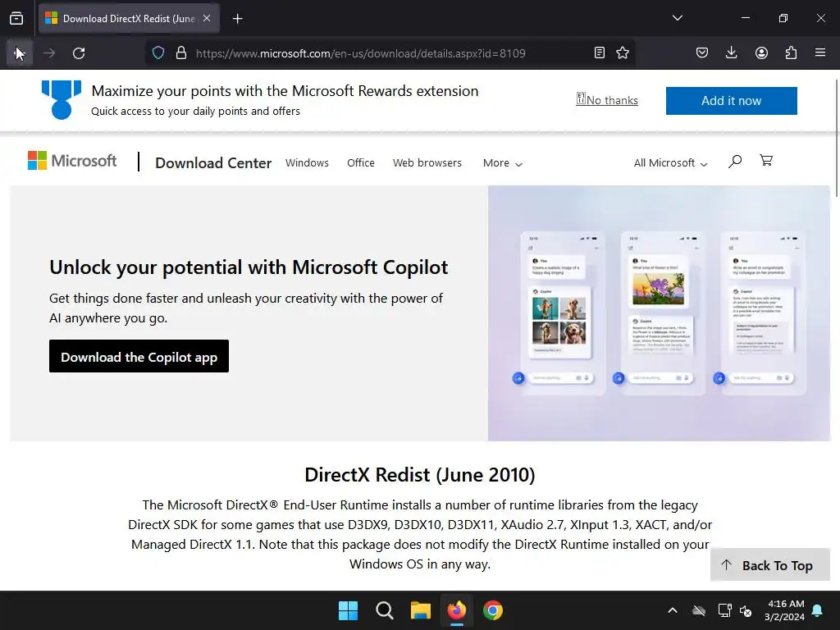Bookmark this page with the star icon
This screenshot has width=840, height=630.
tap(622, 52)
